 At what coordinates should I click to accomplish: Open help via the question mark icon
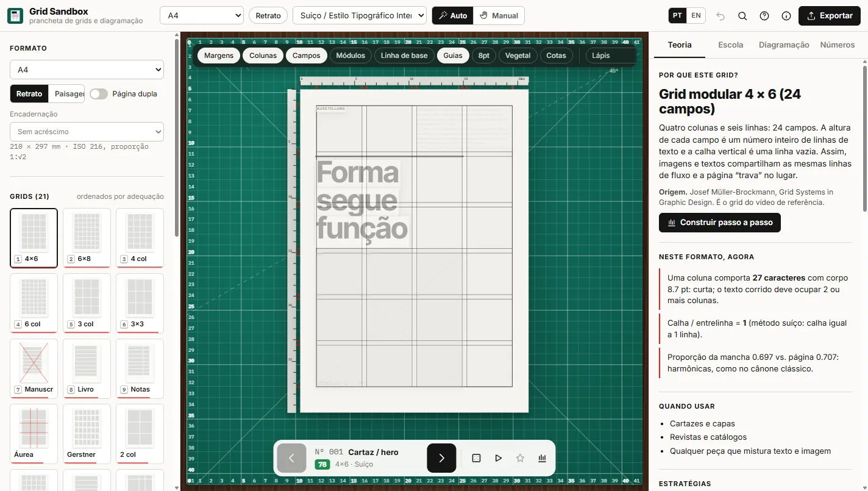pos(764,16)
